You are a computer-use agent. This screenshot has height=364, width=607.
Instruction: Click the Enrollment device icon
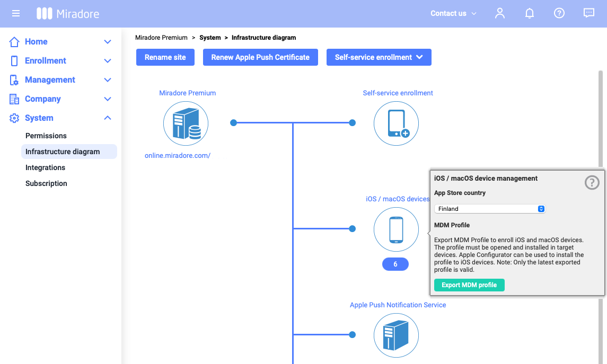click(14, 61)
